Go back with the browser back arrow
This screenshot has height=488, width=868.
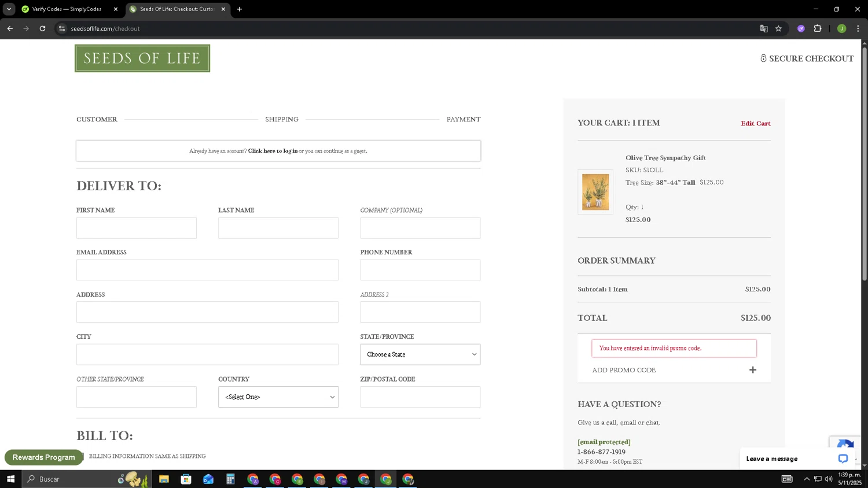point(10,28)
